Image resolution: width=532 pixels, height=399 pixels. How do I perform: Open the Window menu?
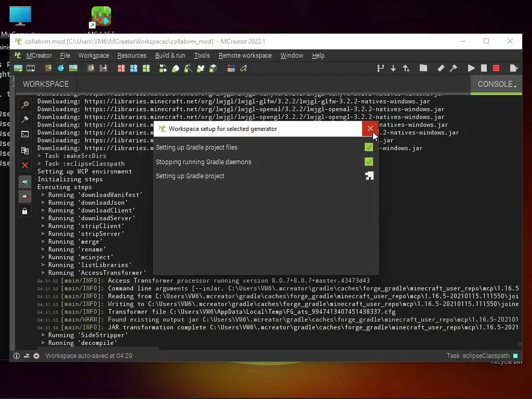(x=292, y=55)
